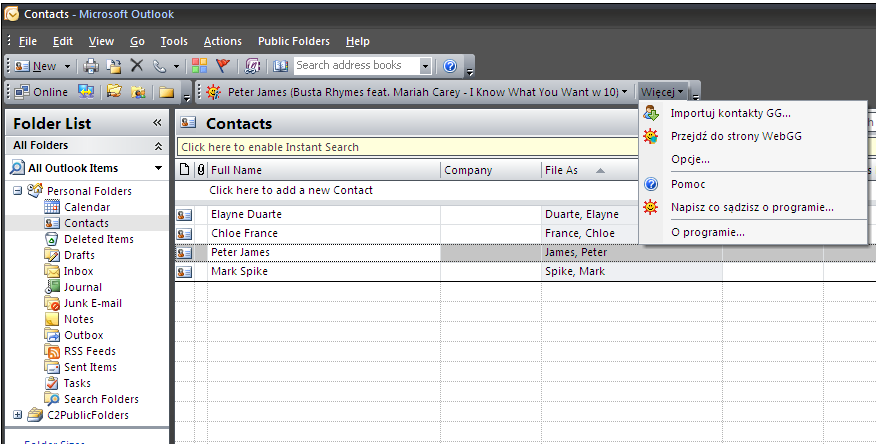Open the RSS Feeds folder
Viewport: 876px width, 444px height.
(89, 351)
